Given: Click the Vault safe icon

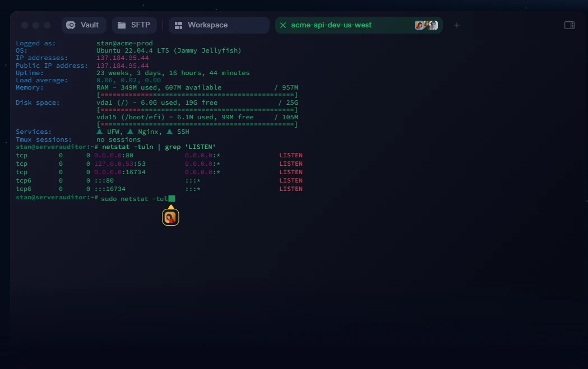Looking at the screenshot, I should point(71,25).
